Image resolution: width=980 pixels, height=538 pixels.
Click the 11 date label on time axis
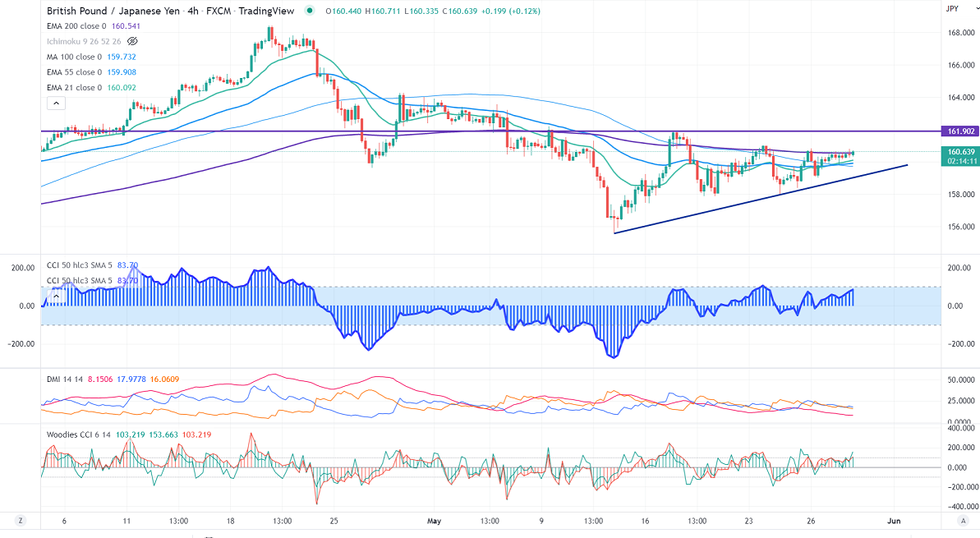[127, 521]
